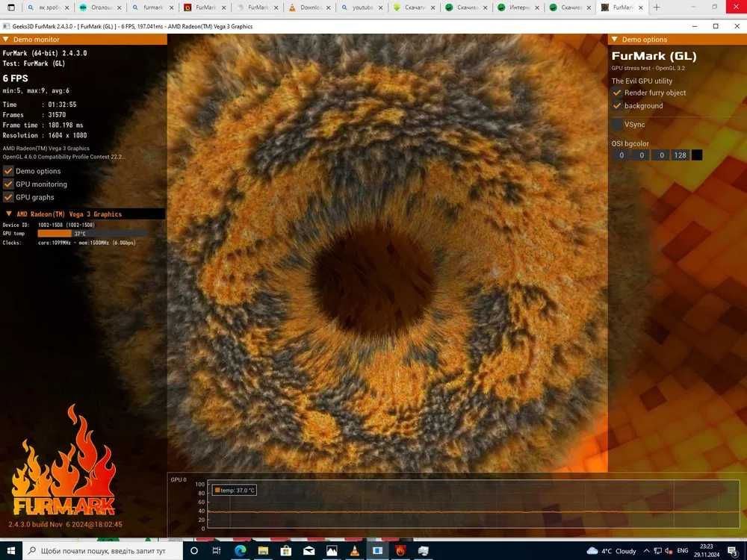Image resolution: width=747 pixels, height=560 pixels.
Task: Switch to the 'Оголош' browser tab
Action: (99, 7)
